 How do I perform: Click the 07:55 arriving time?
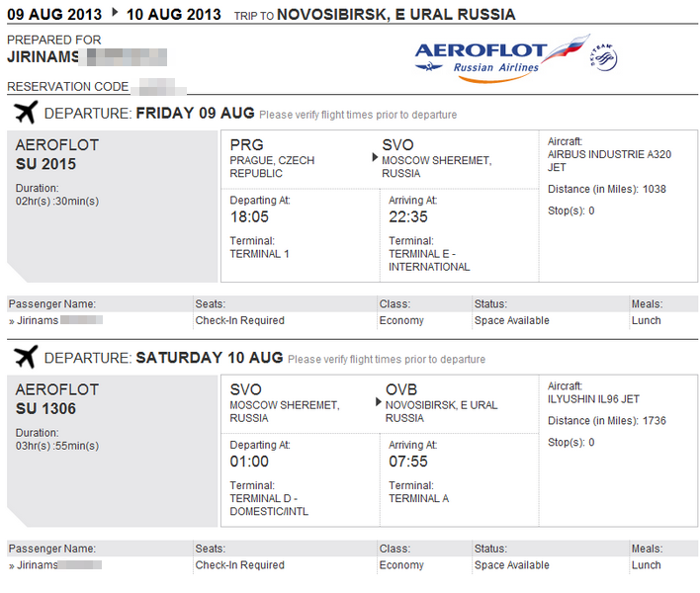pos(408,462)
